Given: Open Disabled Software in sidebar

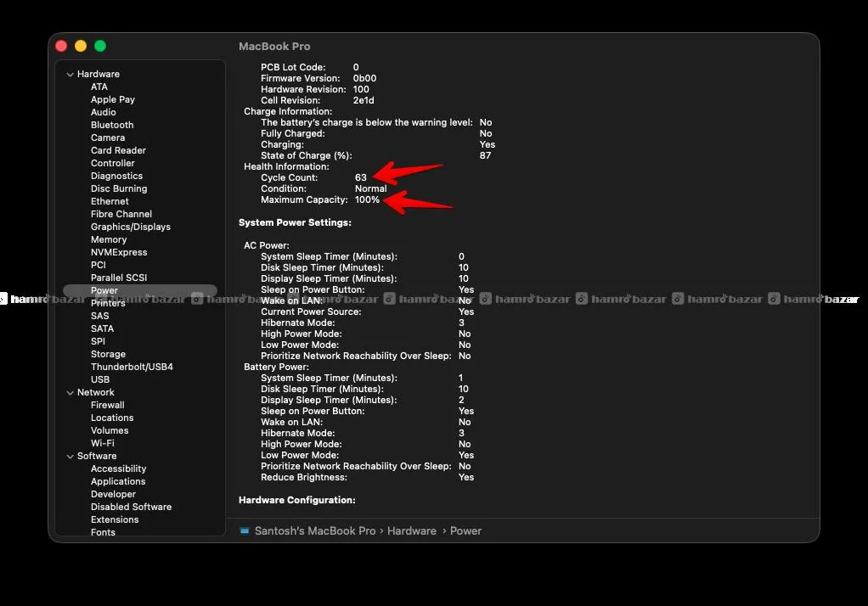Looking at the screenshot, I should coord(131,507).
